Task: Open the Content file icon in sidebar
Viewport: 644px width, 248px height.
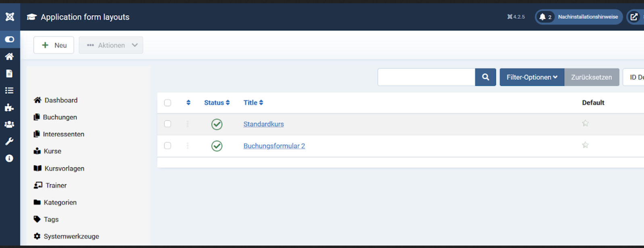Action: [9, 74]
